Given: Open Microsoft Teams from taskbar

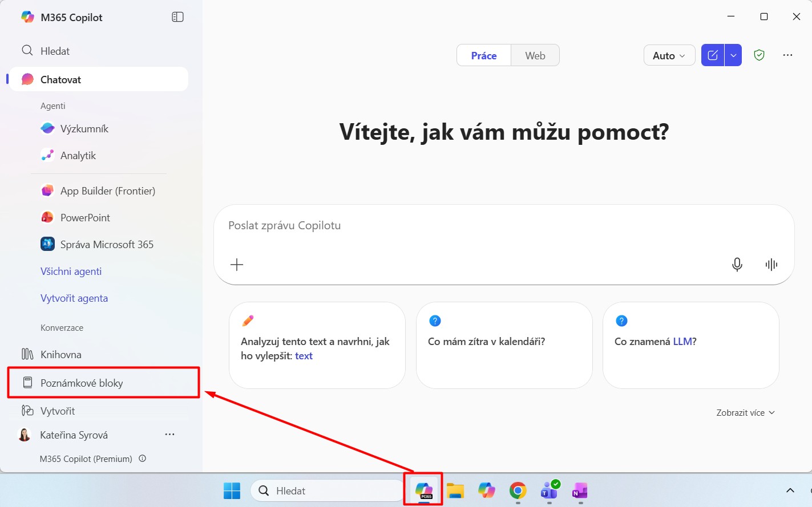Looking at the screenshot, I should pos(549,490).
